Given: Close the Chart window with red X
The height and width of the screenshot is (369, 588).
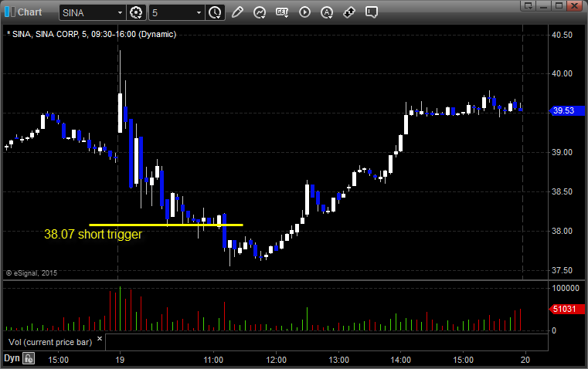Looking at the screenshot, I should pyautogui.click(x=575, y=5).
